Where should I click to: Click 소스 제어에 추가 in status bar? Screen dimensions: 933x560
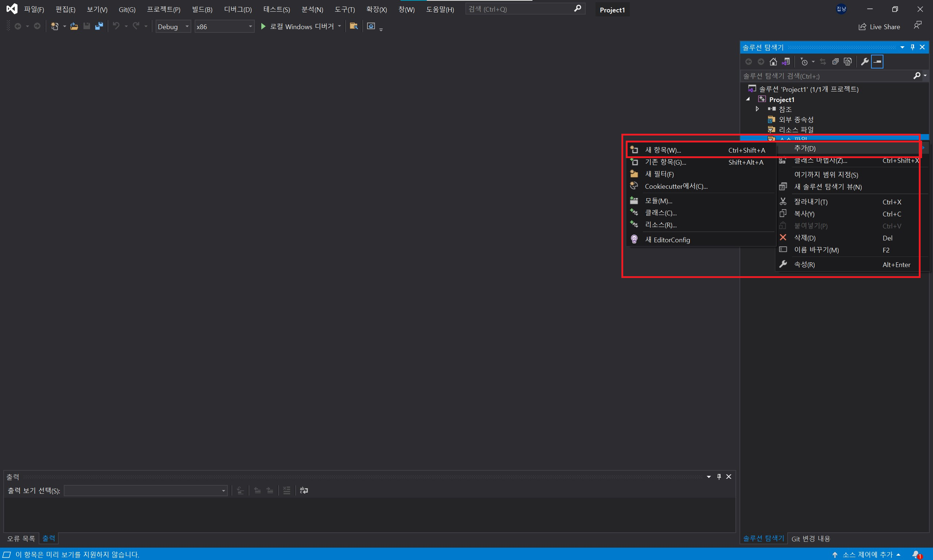[x=867, y=554]
